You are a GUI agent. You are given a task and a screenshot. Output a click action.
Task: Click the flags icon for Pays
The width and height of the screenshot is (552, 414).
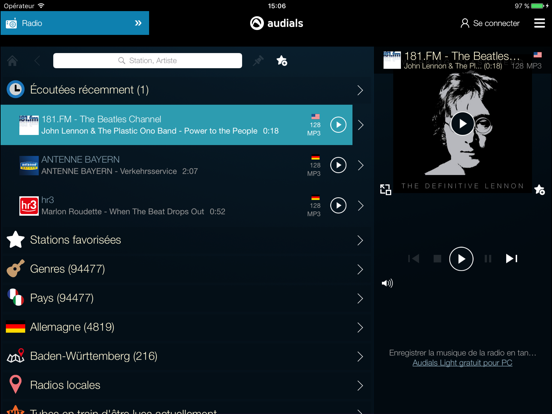(x=15, y=297)
